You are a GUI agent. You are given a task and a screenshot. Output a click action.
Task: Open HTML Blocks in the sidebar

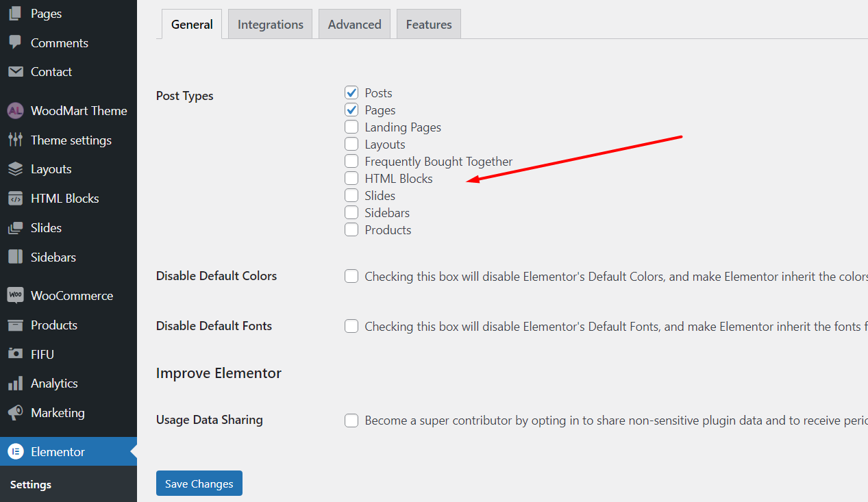coord(69,199)
